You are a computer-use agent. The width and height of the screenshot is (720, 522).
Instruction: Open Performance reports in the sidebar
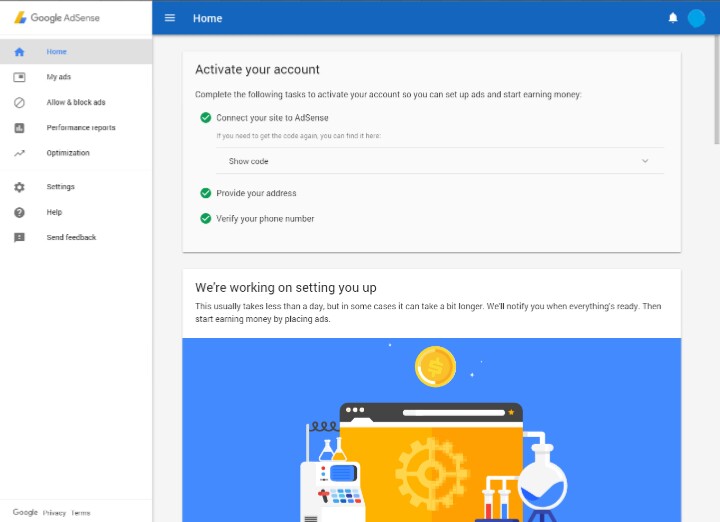pyautogui.click(x=76, y=127)
